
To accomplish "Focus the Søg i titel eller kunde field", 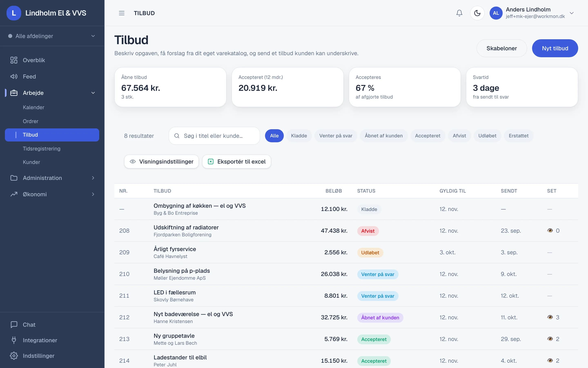I will tap(214, 136).
